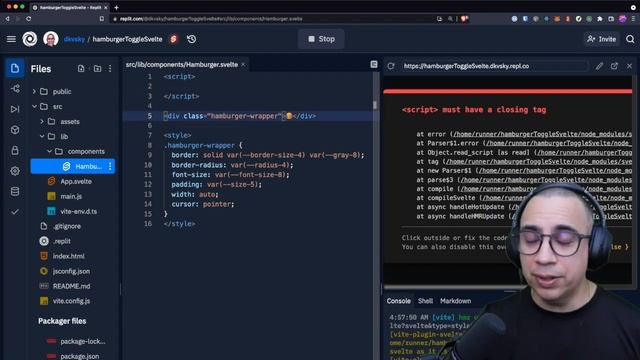Select the Files sidebar icon
Screen dimensions: 640x360
[x=15, y=68]
